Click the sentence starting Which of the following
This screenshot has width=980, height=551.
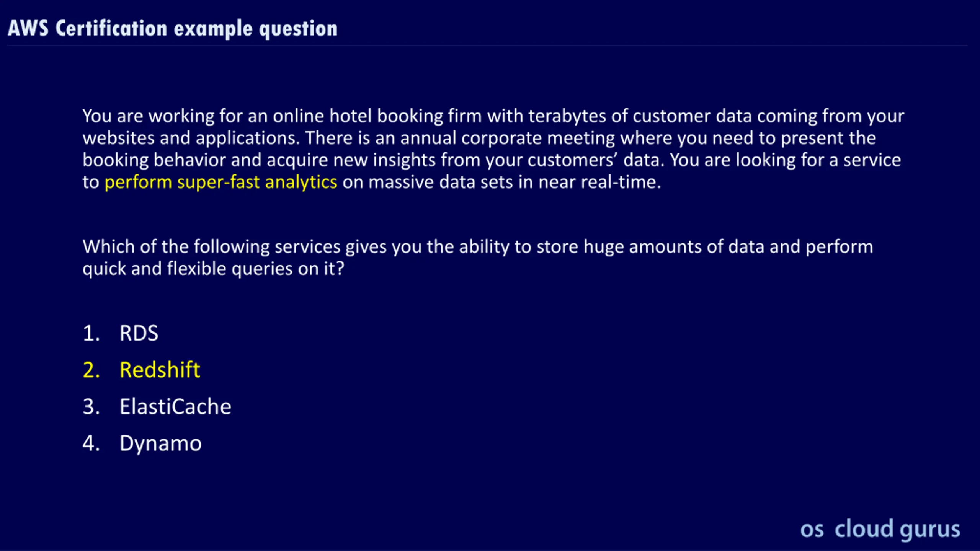coord(478,258)
